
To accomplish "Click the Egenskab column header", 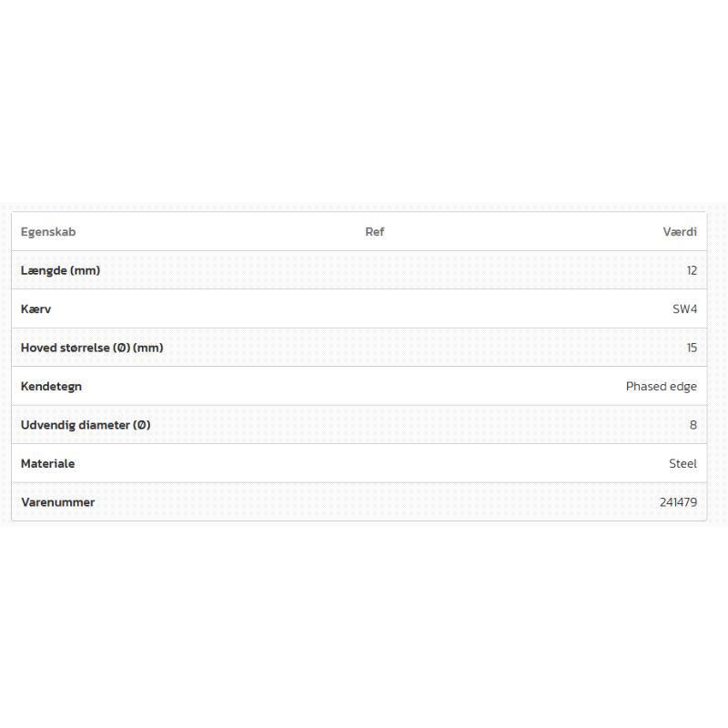I will click(48, 232).
